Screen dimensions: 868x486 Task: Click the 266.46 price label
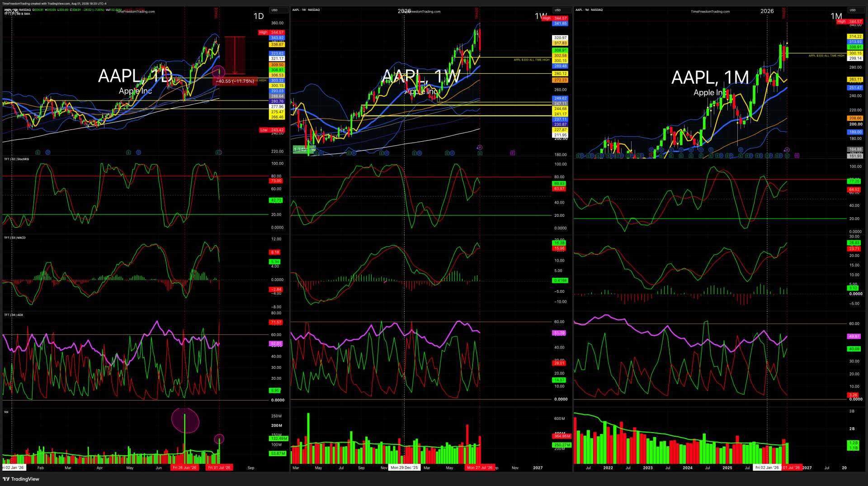coord(277,117)
